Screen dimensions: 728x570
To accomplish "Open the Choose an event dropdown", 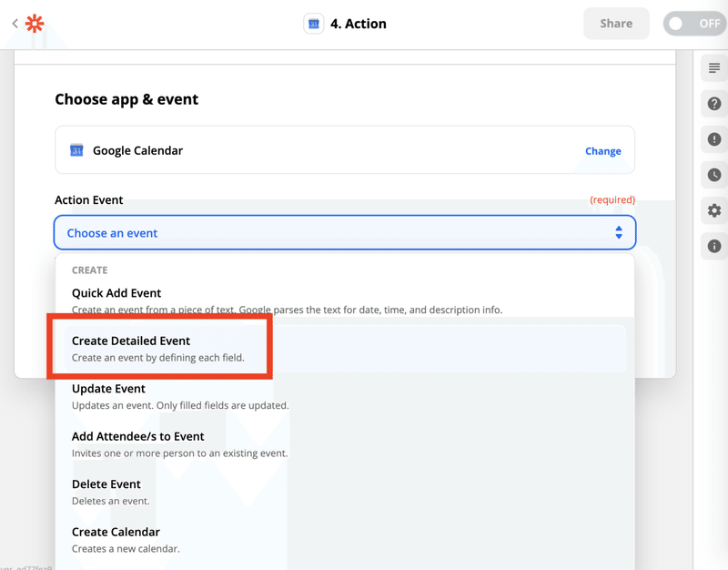I will pyautogui.click(x=345, y=232).
